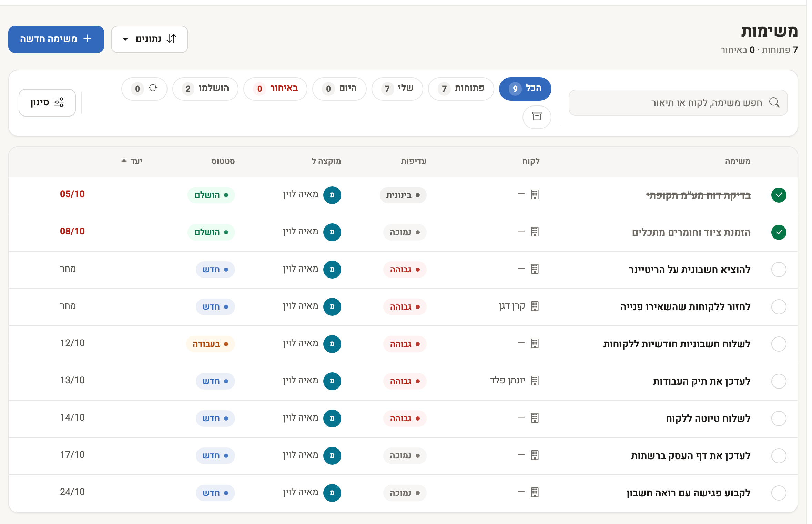Mark לעדכן את תיק העבודות as done
This screenshot has height=524, width=812.
click(x=779, y=381)
